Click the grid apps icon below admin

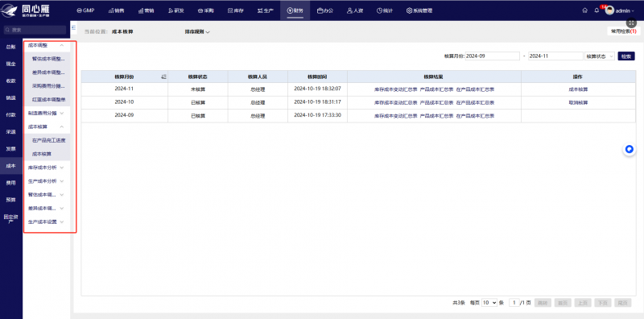coord(632,23)
